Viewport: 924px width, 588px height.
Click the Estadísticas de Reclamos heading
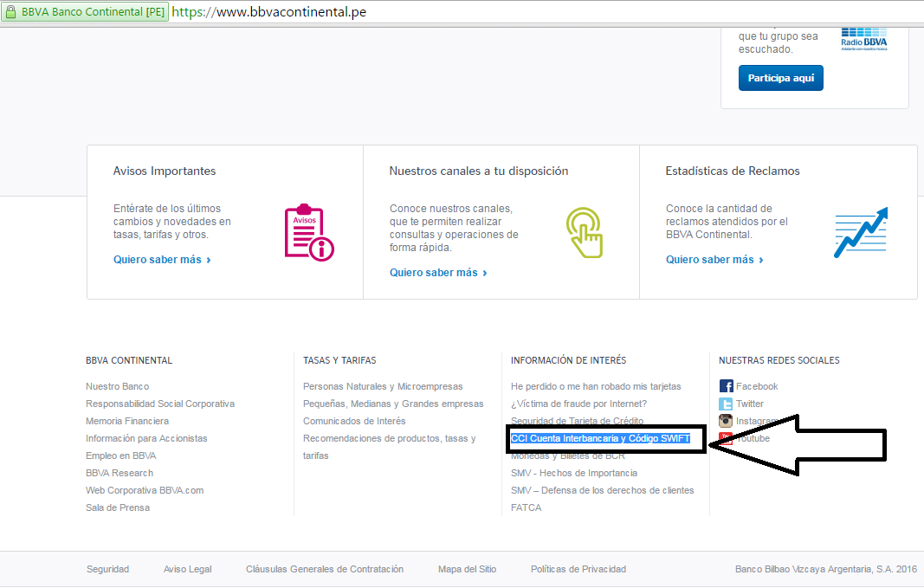(733, 171)
